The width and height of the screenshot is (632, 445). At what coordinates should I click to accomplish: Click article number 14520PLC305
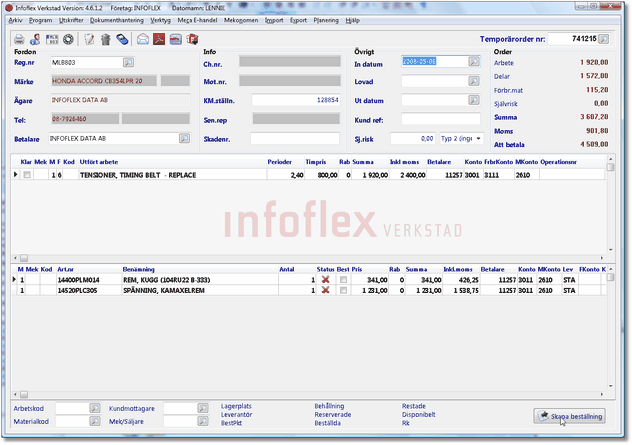pyautogui.click(x=78, y=290)
